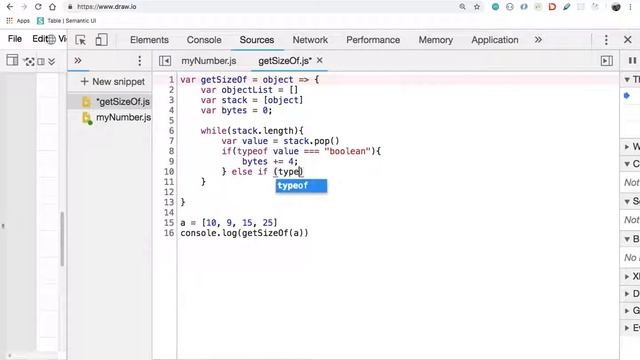
Task: Expand the Watch section triangle
Action: (x=627, y=147)
